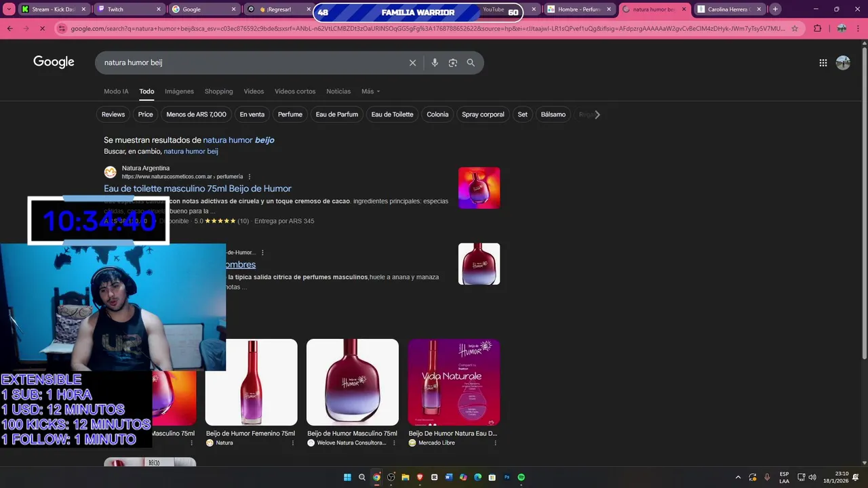Open Chrome tab search dropdown
Image resolution: width=868 pixels, height=488 pixels.
pos(9,9)
